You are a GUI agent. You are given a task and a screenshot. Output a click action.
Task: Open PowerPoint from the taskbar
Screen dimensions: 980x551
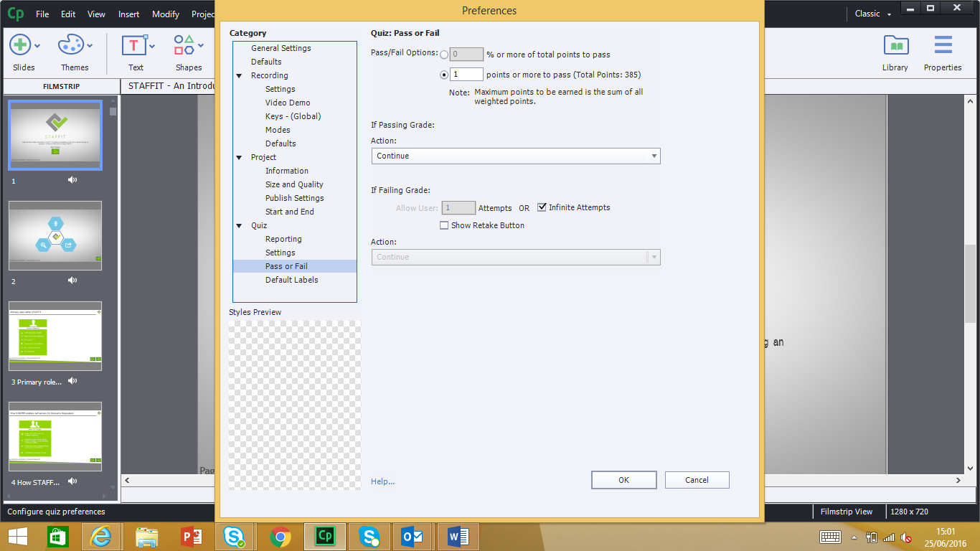191,537
